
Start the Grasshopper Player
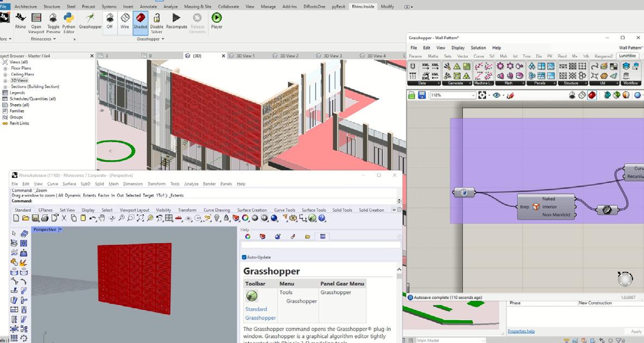point(216,21)
